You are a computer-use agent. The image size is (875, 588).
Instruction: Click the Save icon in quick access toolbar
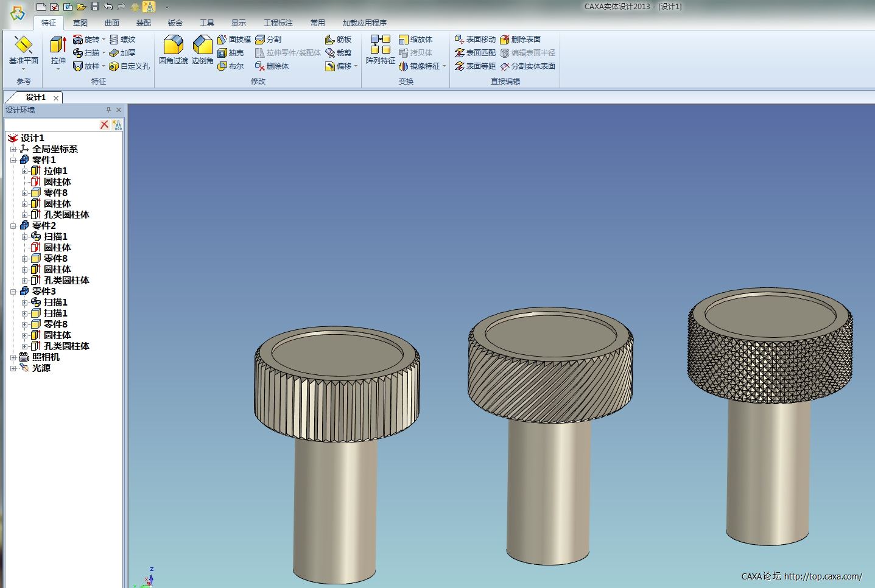pyautogui.click(x=94, y=7)
